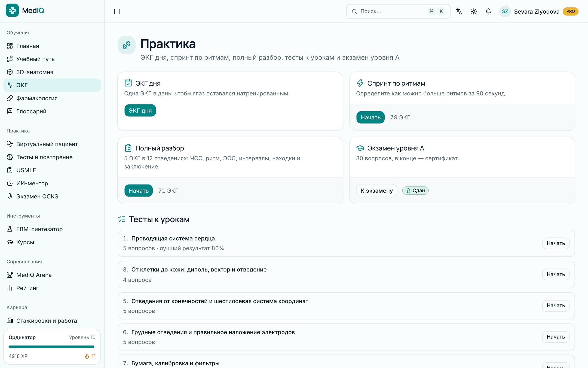Open EBM-синтезатор tool

coord(52,229)
